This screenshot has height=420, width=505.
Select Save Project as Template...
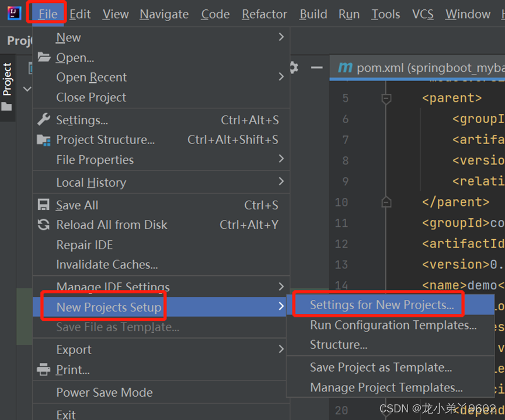tap(391, 367)
